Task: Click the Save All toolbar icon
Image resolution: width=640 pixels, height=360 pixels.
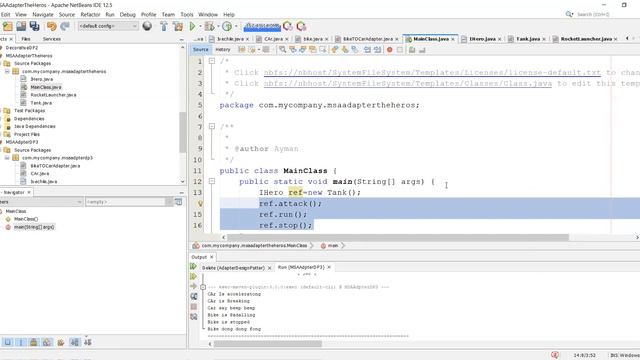Action: click(35, 27)
